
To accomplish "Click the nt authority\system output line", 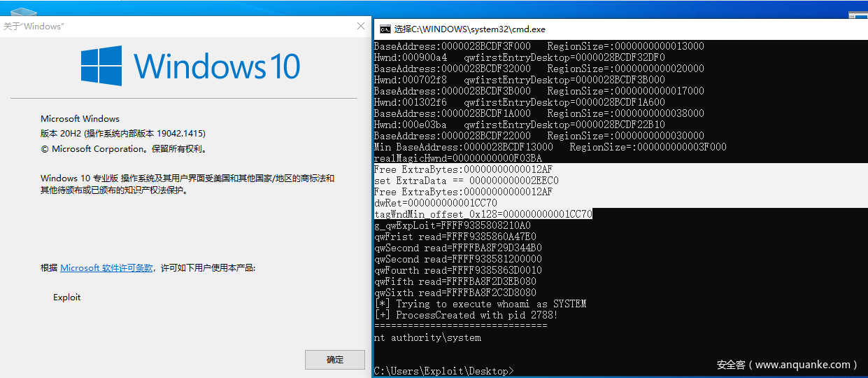I will 427,337.
